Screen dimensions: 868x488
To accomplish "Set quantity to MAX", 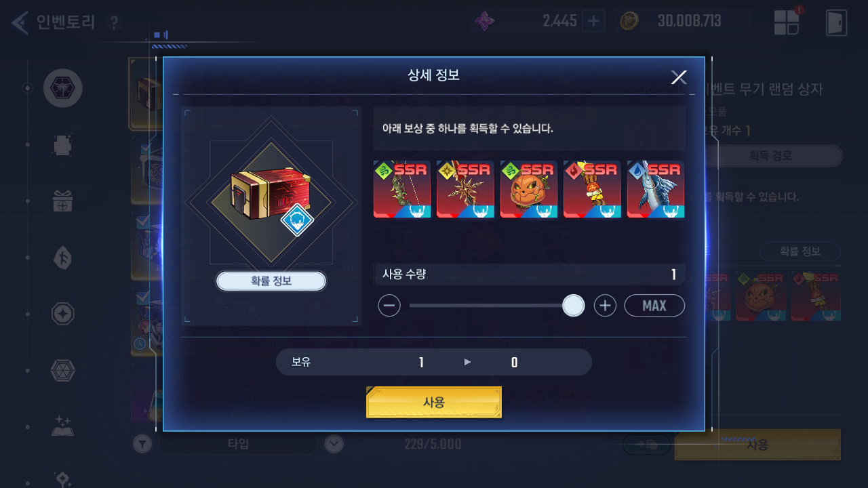I will click(x=654, y=306).
